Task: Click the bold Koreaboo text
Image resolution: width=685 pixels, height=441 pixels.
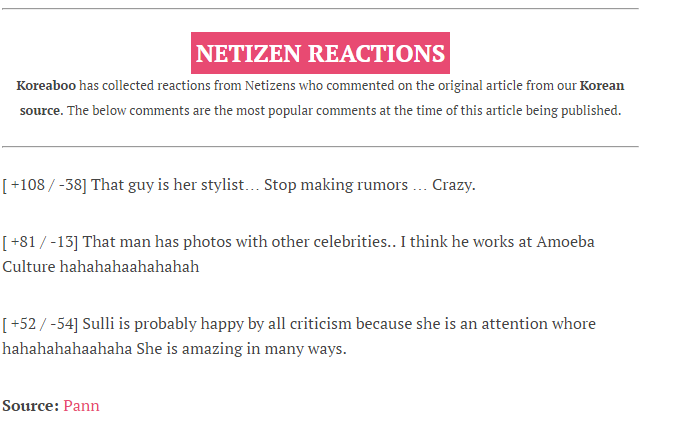Action: [x=46, y=85]
